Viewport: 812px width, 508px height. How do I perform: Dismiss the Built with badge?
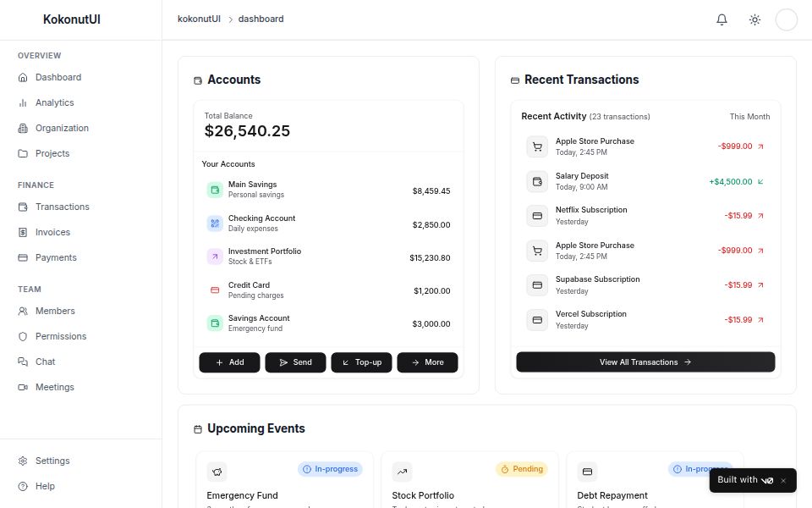pyautogui.click(x=783, y=480)
